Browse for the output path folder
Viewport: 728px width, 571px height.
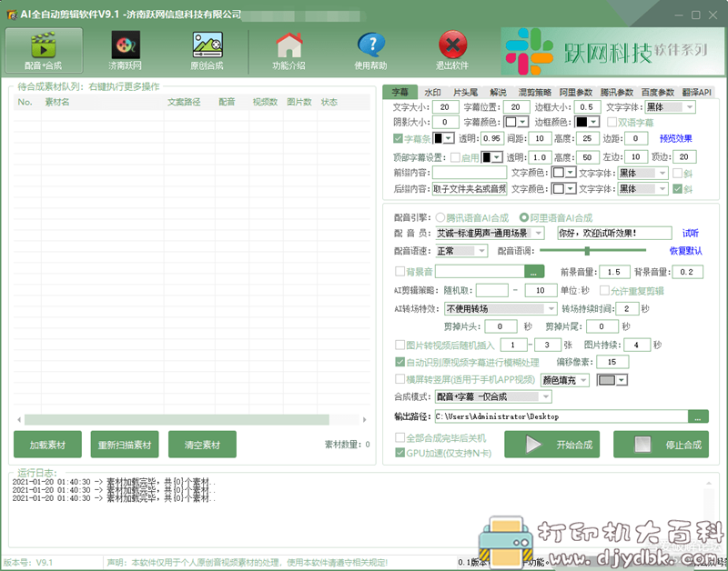coord(698,416)
